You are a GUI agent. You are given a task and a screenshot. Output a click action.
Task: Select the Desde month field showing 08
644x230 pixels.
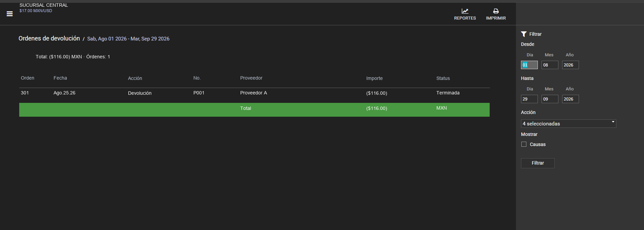pos(550,65)
